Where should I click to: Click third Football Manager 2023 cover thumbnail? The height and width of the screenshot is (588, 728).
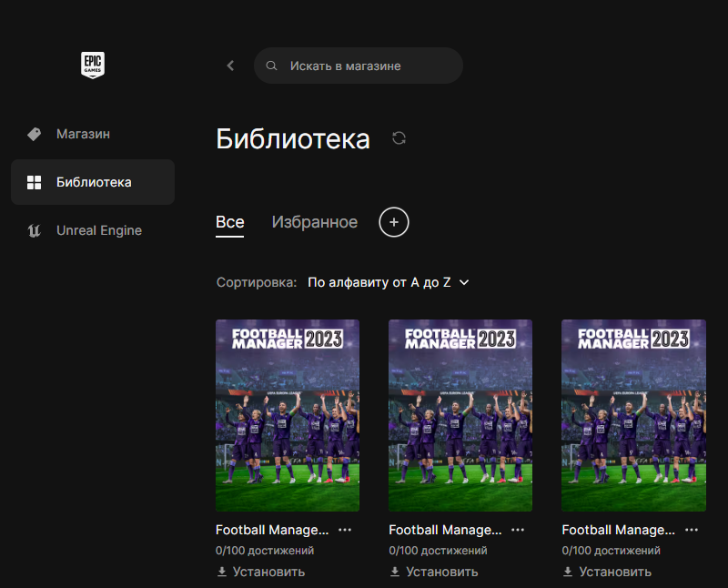point(633,415)
